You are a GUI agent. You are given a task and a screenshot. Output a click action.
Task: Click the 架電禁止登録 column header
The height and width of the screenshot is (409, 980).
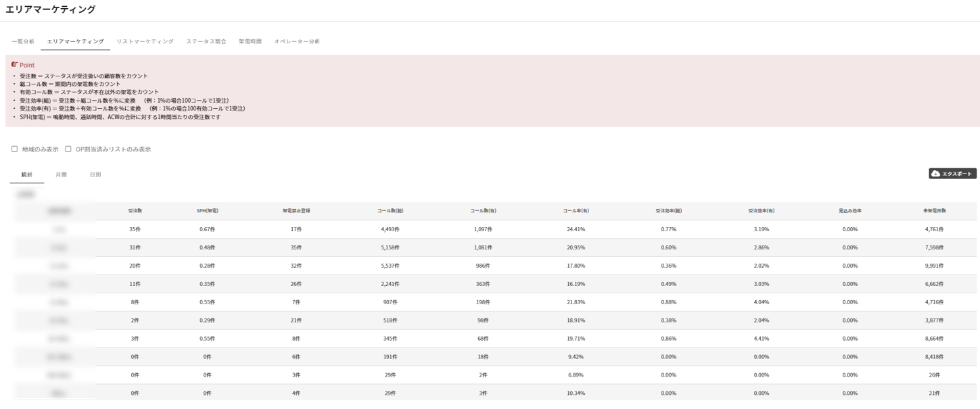click(x=296, y=211)
